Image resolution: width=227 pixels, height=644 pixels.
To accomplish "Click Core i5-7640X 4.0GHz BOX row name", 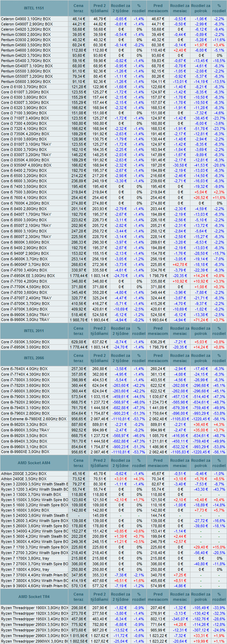I will 24,369.
